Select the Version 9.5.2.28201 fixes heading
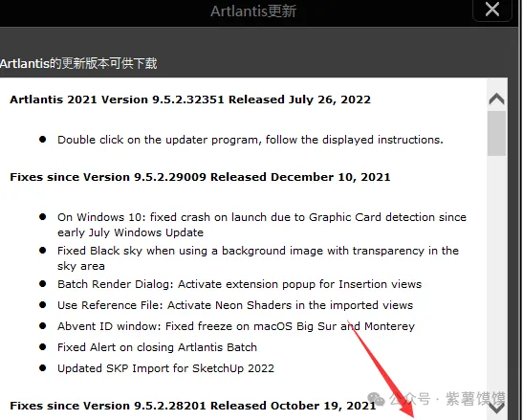This screenshot has height=420, width=523. click(193, 406)
